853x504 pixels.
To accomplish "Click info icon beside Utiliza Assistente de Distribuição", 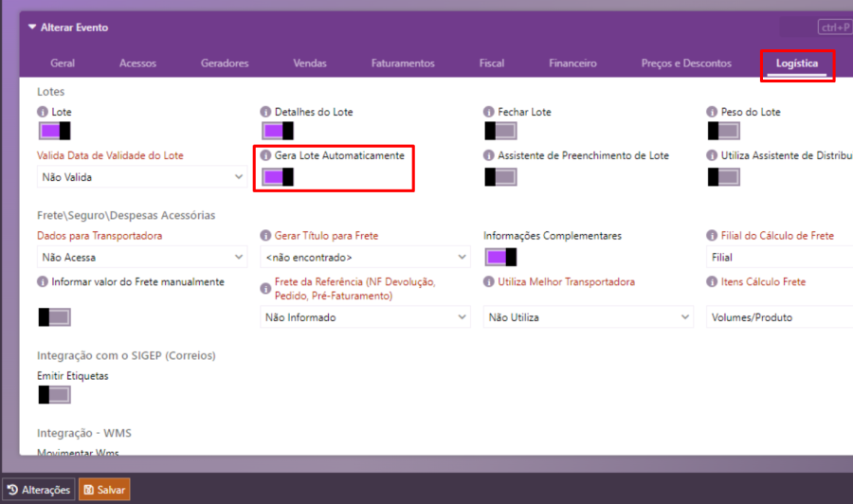I will 712,155.
